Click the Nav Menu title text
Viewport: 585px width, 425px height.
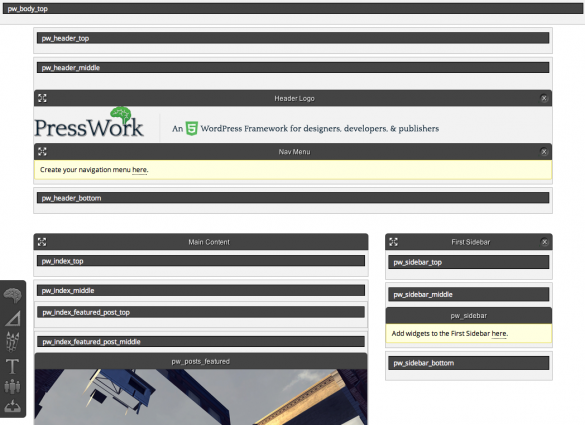(294, 152)
